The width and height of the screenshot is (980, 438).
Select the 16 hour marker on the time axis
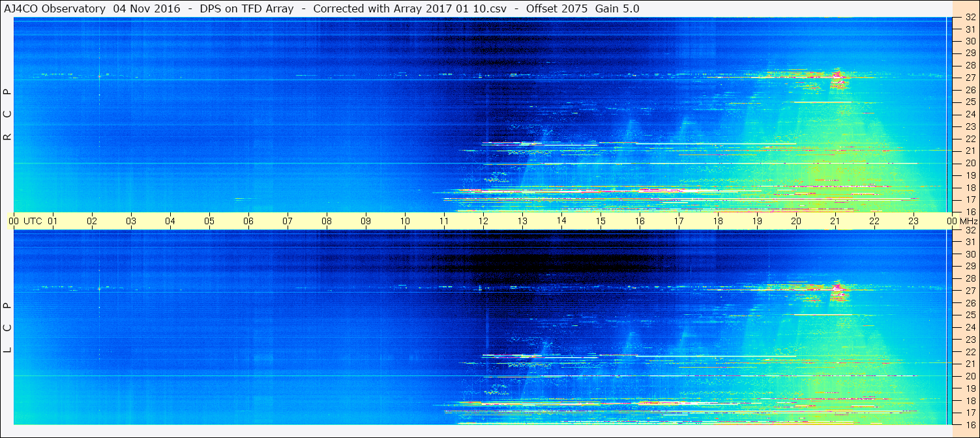point(640,221)
